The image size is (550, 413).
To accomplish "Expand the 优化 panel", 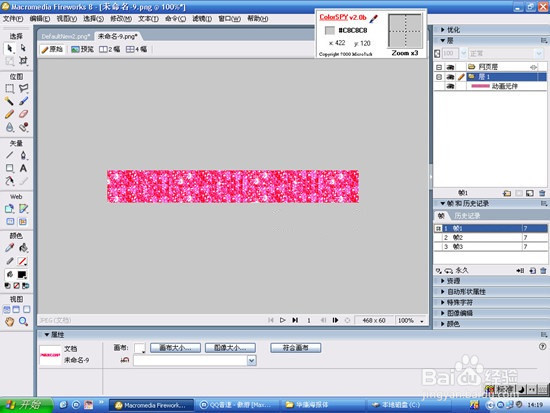I will (x=443, y=30).
